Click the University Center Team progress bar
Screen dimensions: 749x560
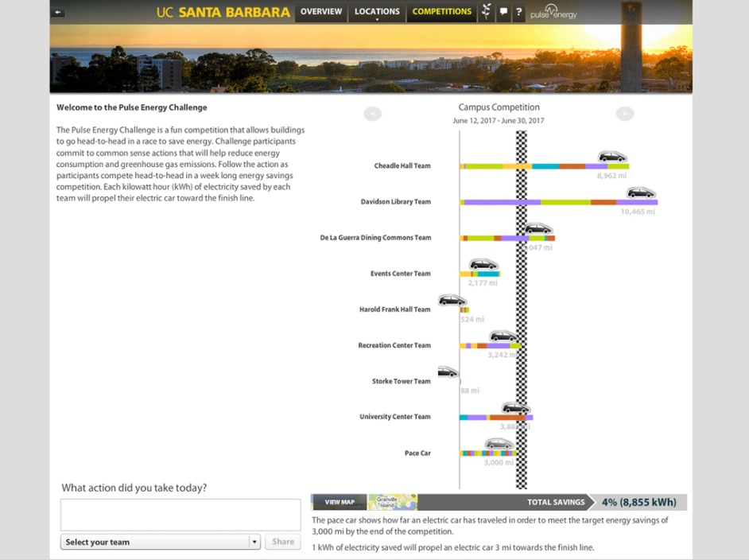point(496,417)
